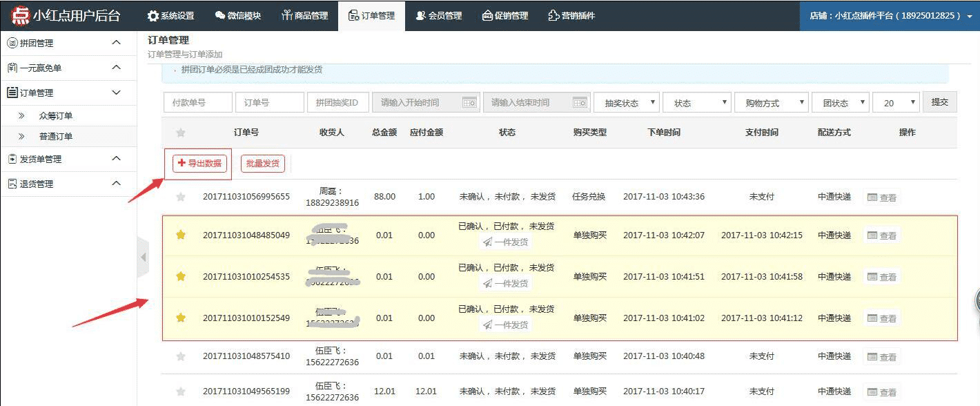Open the 抽奖状态 dropdown
Screen dimensions: 980x406
tap(626, 103)
